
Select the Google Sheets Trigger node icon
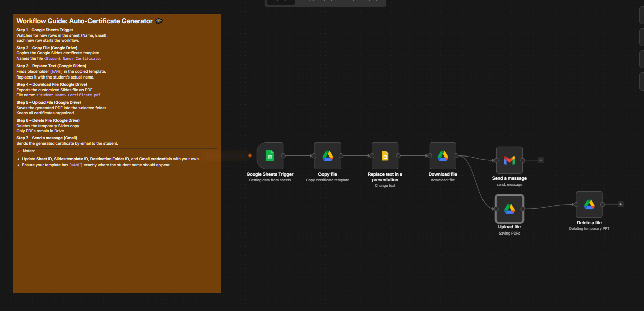[x=270, y=156]
